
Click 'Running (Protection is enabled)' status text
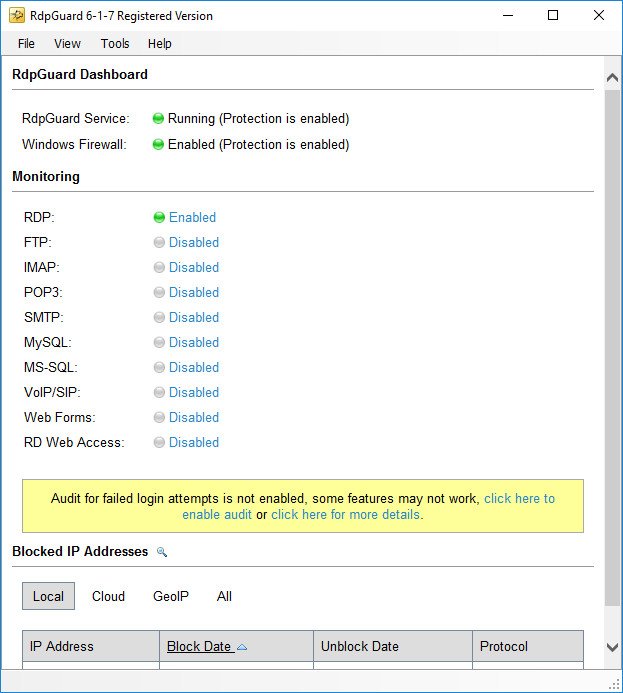click(258, 118)
